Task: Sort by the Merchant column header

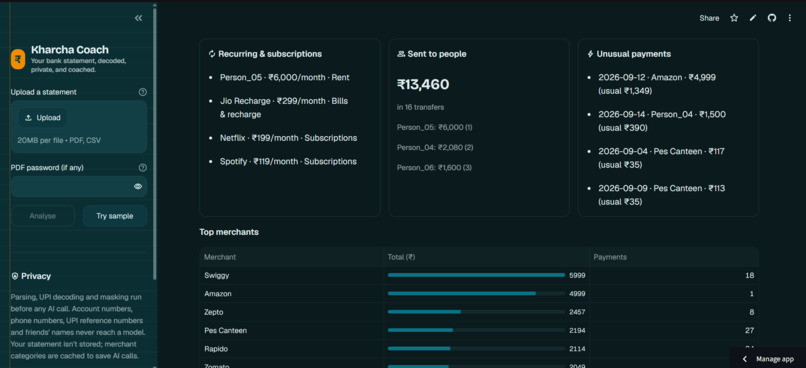Action: [x=291, y=257]
